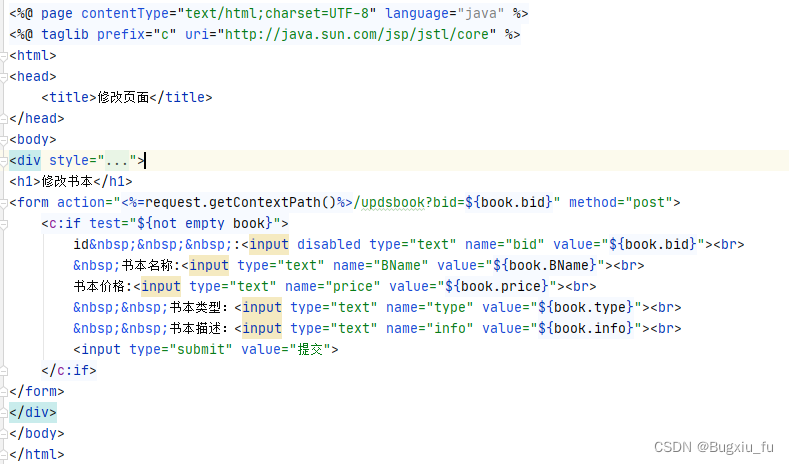Screen dimensions: 789x464
Task: Click the closing </head> tag
Action: (x=37, y=119)
